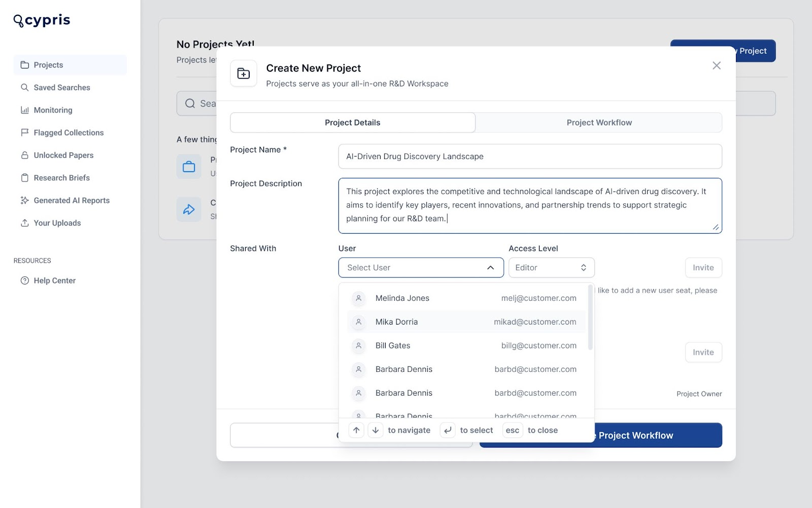Switch to the Project Details tab
The height and width of the screenshot is (508, 812).
point(353,122)
